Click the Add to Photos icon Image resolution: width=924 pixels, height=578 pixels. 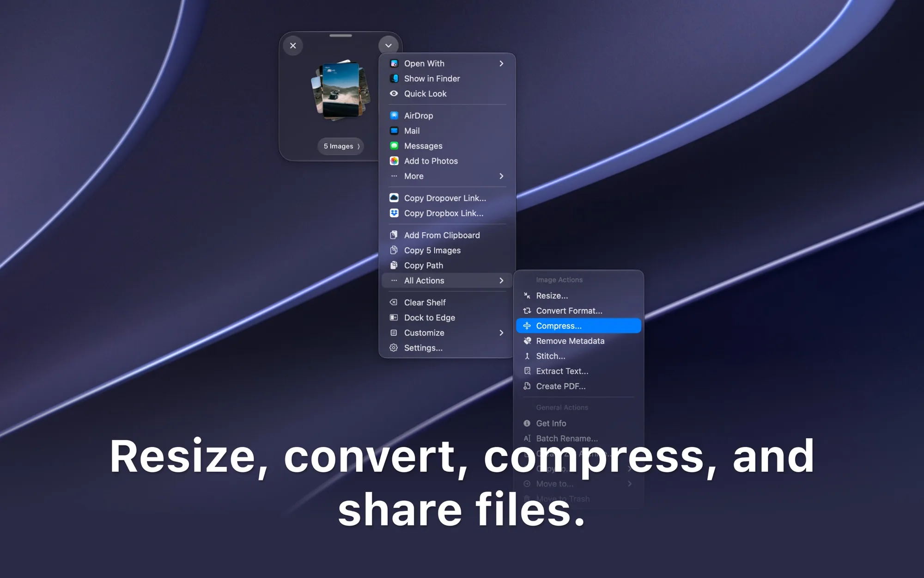394,161
